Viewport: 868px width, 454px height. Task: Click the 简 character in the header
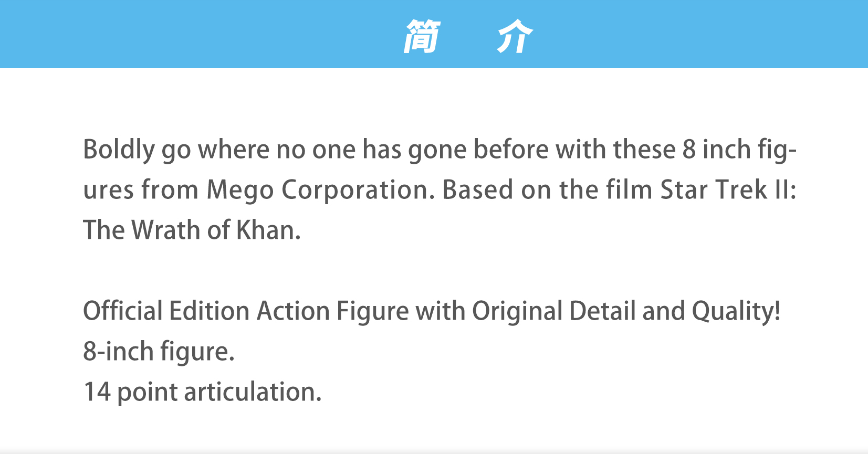coord(422,36)
